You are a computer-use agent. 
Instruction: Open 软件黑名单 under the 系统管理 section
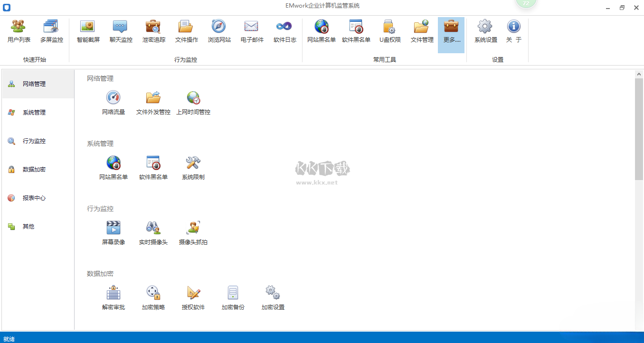[153, 168]
